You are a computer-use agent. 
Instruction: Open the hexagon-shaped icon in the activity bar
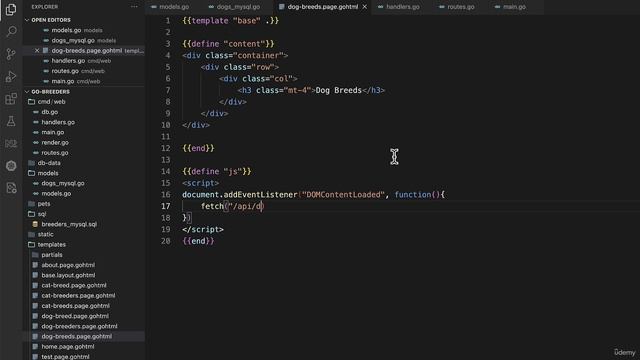coord(11,166)
